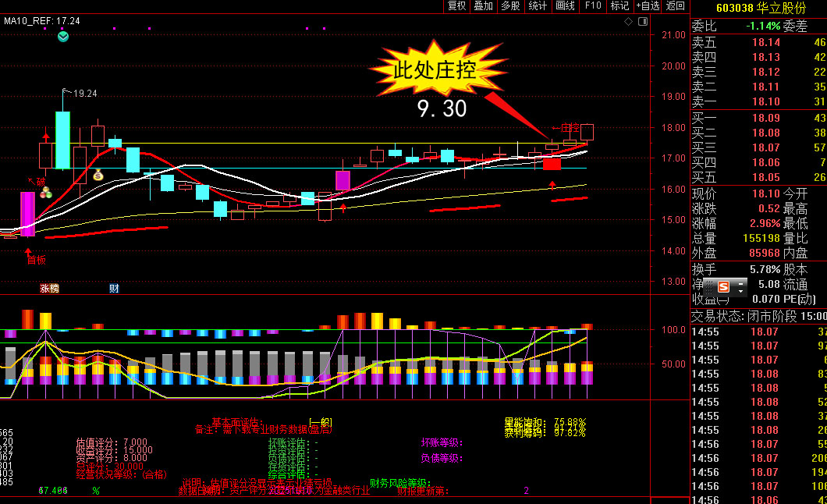Select the 画线 drawing tool
Viewport: 827px width, 504px height.
(x=565, y=6)
